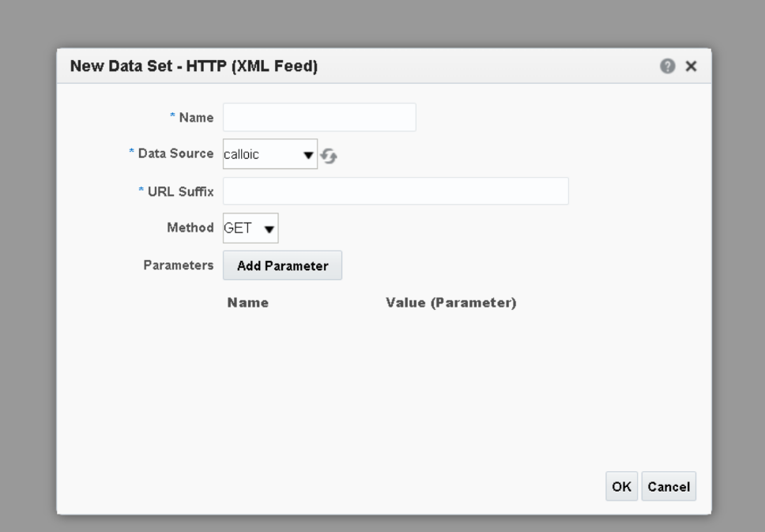Click the dialog title New Data Set
Image resolution: width=765 pixels, height=532 pixels.
click(x=194, y=67)
